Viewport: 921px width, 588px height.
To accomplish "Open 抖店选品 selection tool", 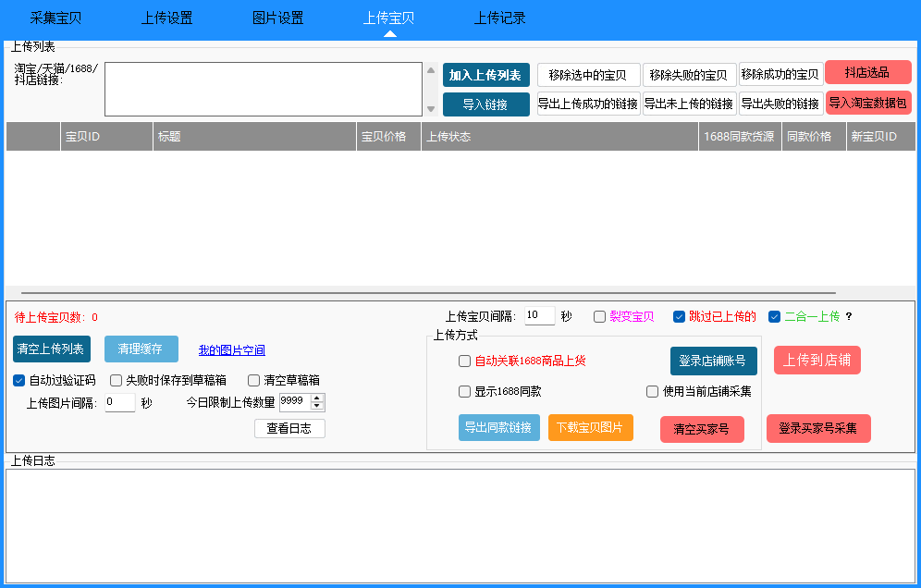I will pos(867,71).
